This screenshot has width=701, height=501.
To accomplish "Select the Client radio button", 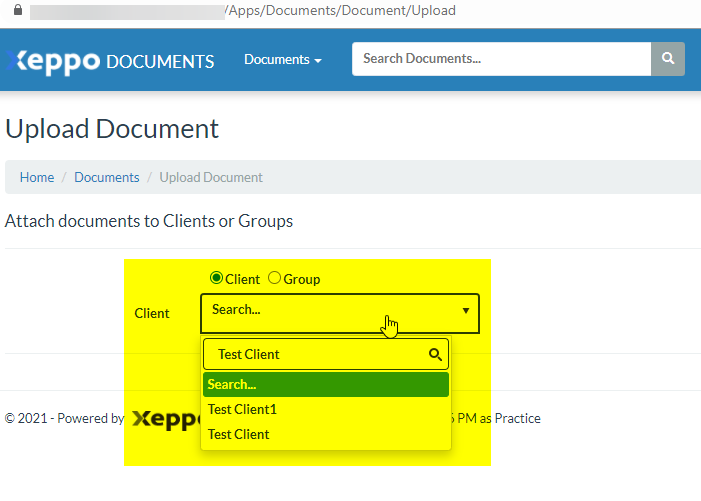I will [216, 279].
